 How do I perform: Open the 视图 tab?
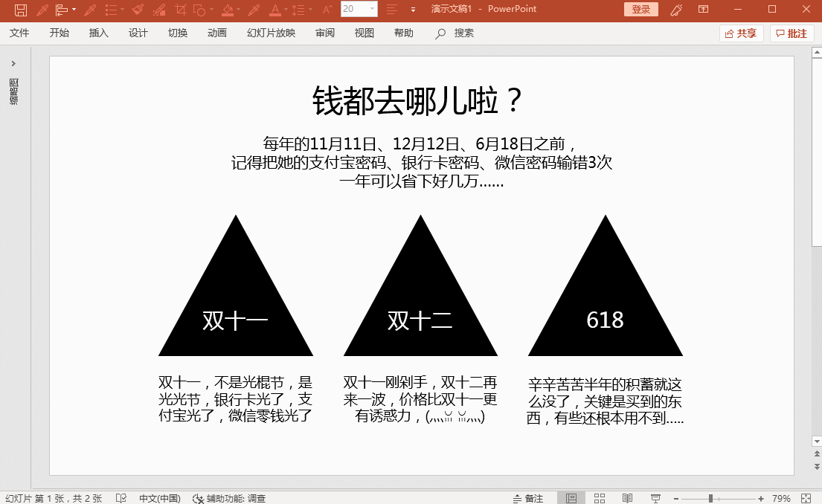point(365,33)
